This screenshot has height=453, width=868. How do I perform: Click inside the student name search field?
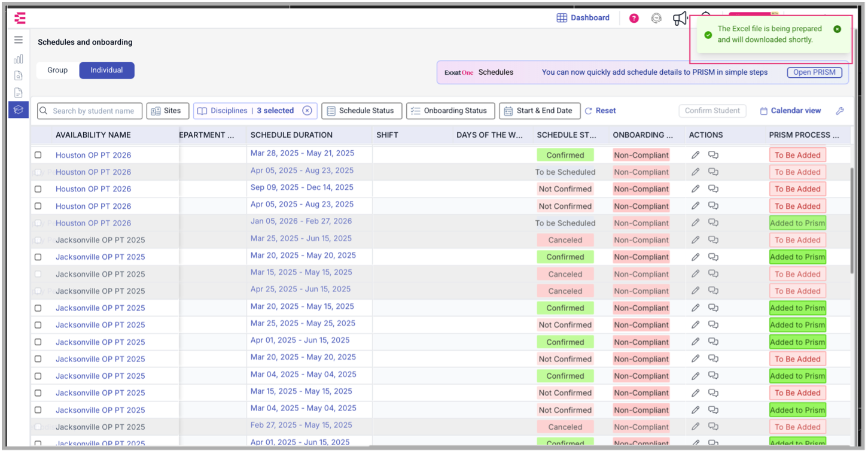point(90,111)
